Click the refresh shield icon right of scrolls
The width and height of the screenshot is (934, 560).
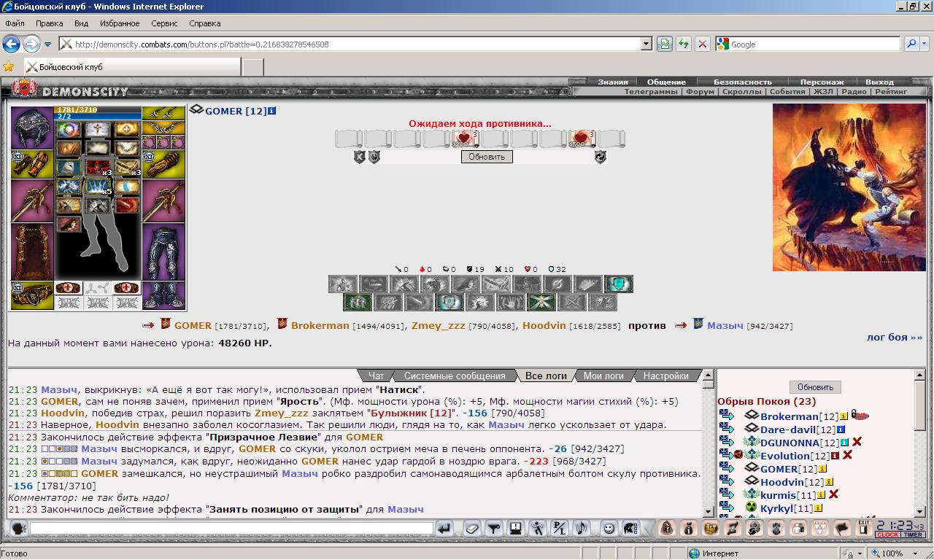pyautogui.click(x=601, y=156)
